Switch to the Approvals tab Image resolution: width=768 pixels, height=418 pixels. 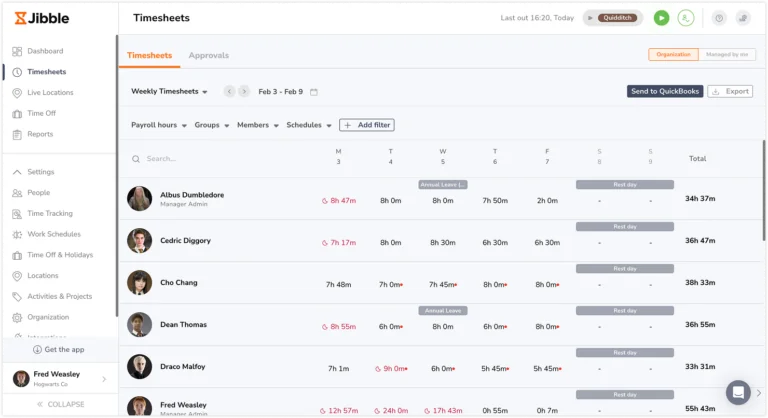209,55
